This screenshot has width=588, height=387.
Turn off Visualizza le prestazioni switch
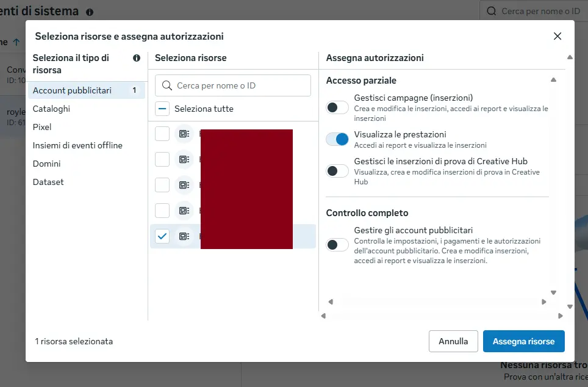coord(337,139)
